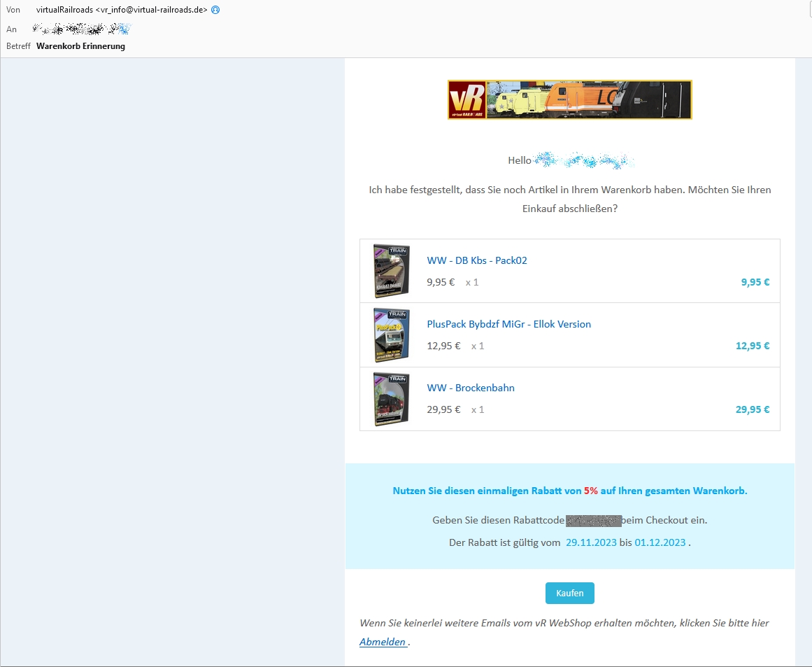Click the Kbs Pack02 product box thumbnail
Viewport: 812px width, 667px height.
pyautogui.click(x=392, y=271)
